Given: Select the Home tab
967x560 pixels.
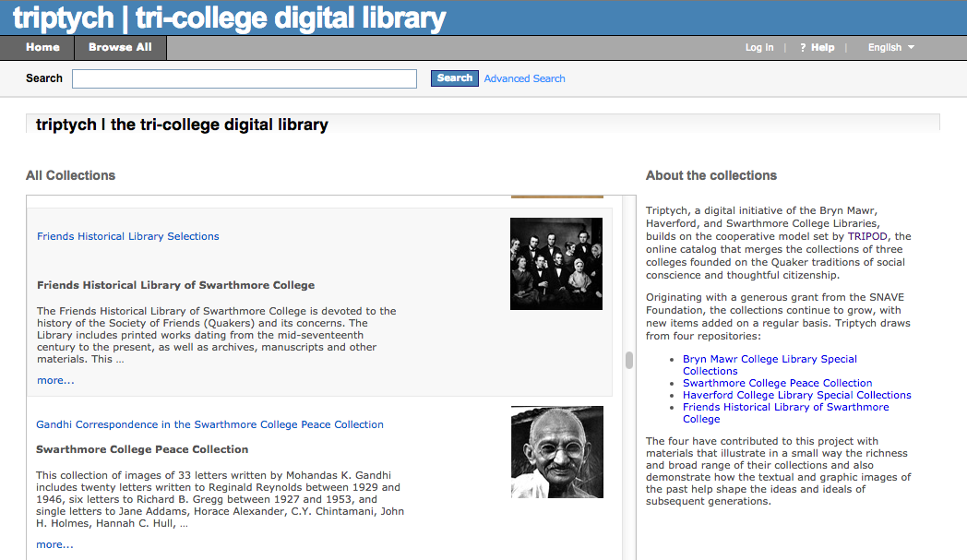Looking at the screenshot, I should pos(41,47).
